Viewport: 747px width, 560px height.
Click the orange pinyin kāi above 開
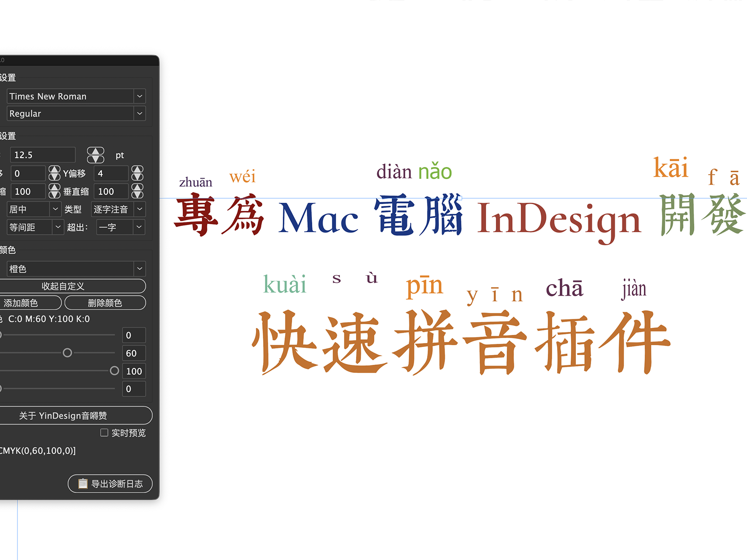click(x=671, y=167)
